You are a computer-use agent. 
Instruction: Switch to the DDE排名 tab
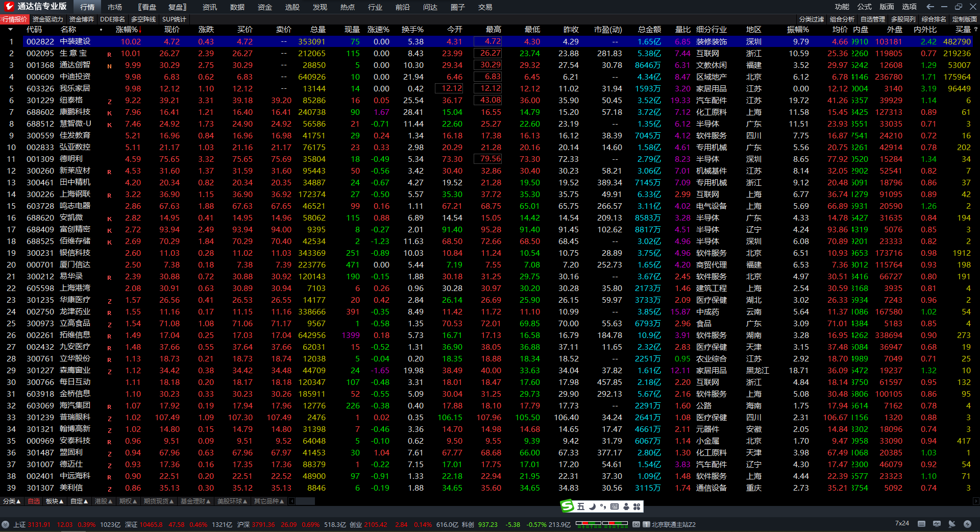pyautogui.click(x=112, y=19)
